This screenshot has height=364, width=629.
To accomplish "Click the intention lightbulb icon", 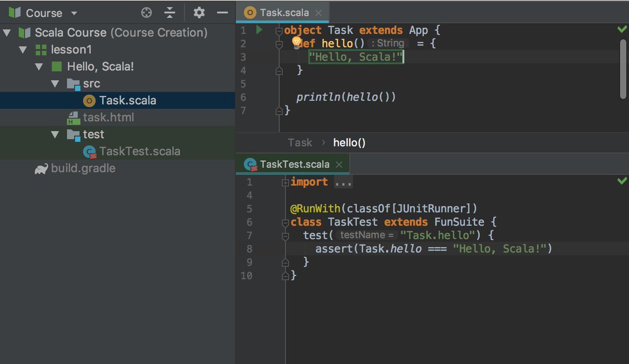I will coord(296,41).
